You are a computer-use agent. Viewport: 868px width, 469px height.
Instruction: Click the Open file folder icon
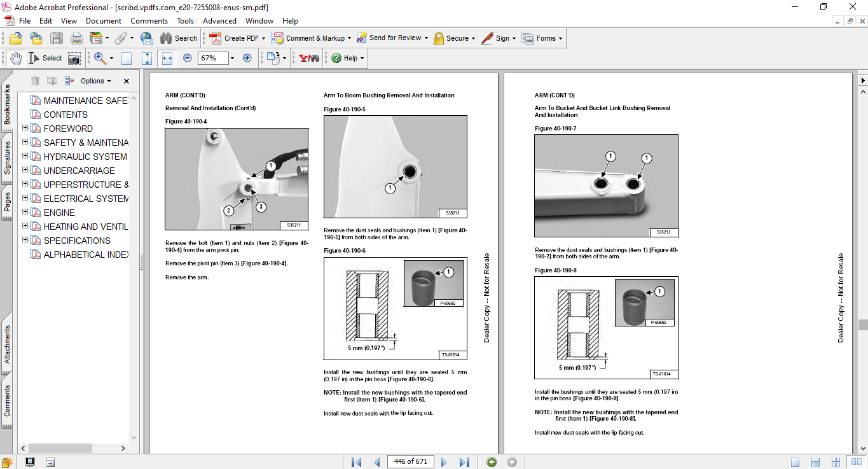16,38
